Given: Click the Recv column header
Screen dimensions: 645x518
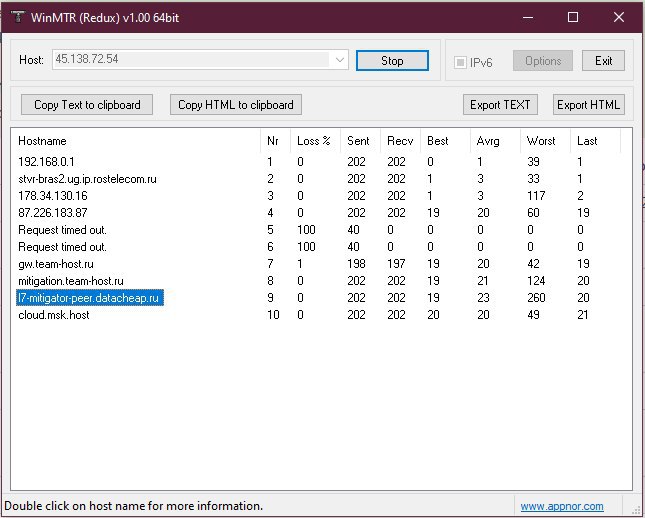Looking at the screenshot, I should point(400,141).
